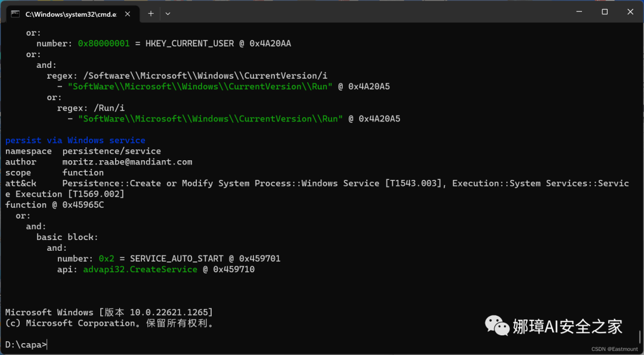Click the function @ 0x45965C line
This screenshot has height=355, width=644.
[x=55, y=205]
